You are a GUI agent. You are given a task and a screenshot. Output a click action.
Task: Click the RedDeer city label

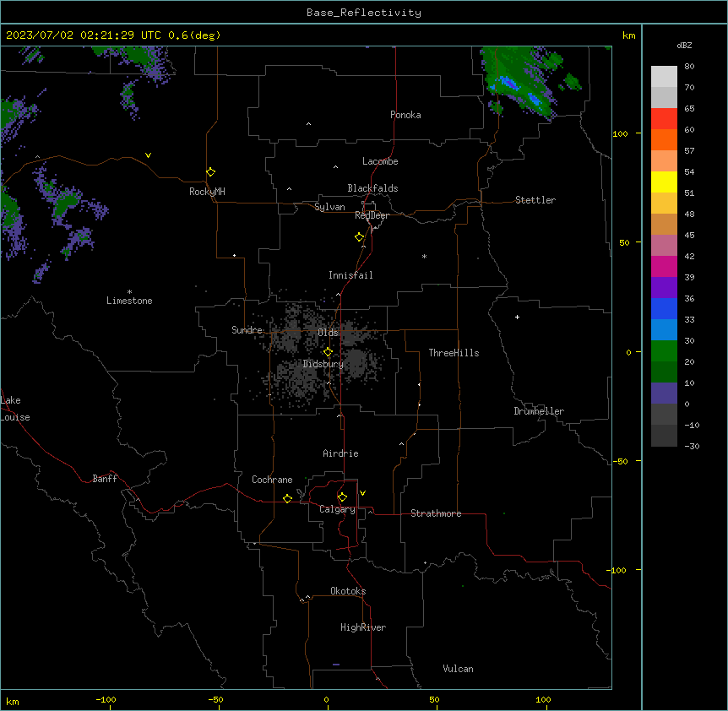click(x=372, y=215)
